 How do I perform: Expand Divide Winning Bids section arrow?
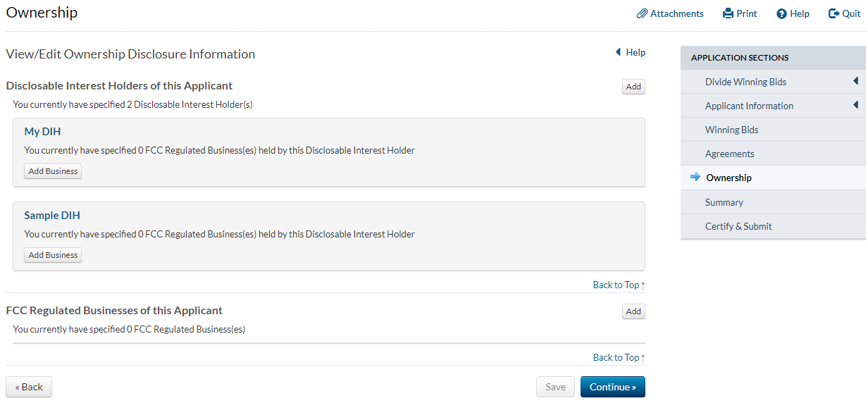point(855,81)
